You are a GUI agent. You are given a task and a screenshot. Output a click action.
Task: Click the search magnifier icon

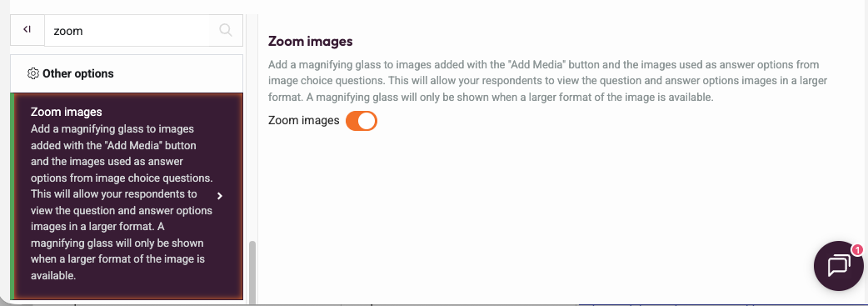pyautogui.click(x=226, y=30)
